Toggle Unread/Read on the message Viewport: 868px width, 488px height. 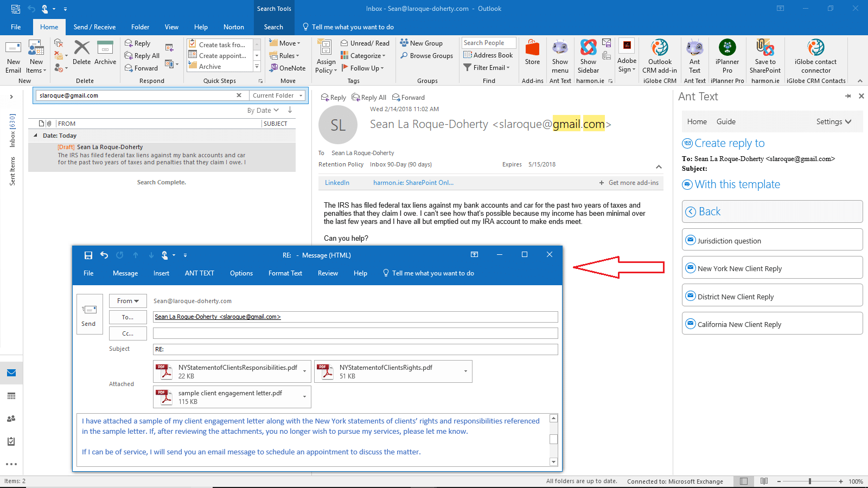365,43
